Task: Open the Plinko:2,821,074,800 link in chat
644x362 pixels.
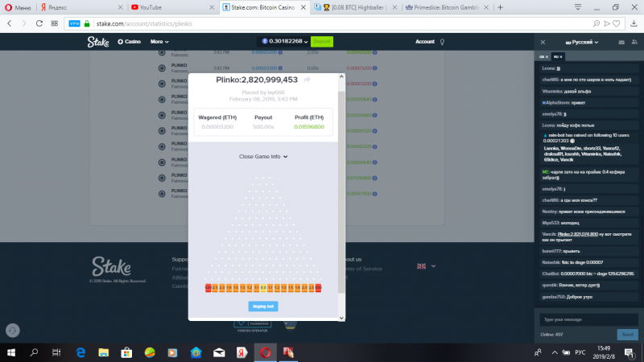Action: [x=577, y=234]
